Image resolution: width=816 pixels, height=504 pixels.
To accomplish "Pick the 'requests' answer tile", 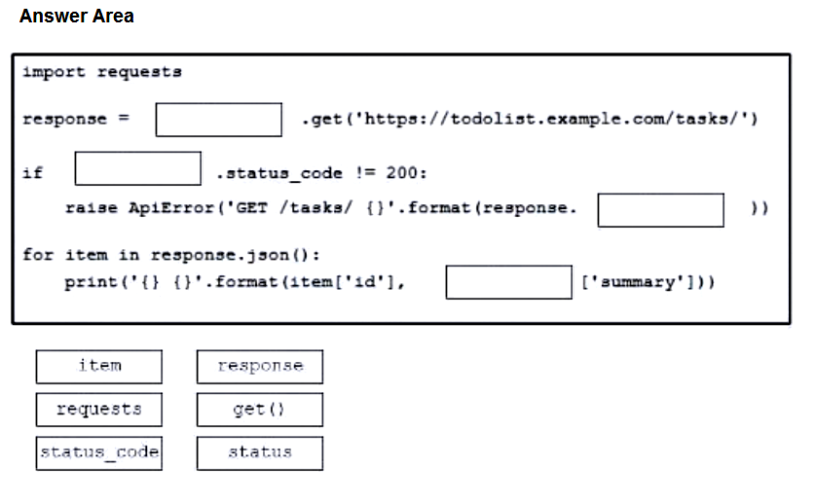I will [99, 410].
